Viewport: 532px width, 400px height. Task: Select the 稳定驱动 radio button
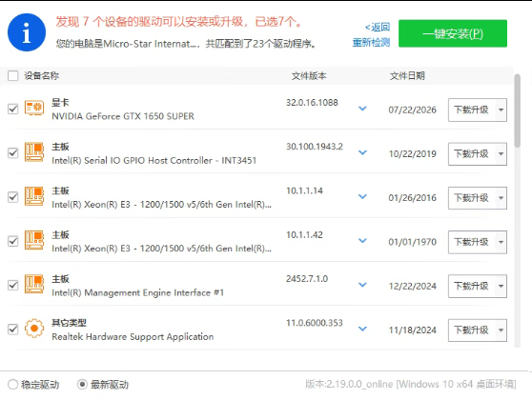[x=13, y=385]
